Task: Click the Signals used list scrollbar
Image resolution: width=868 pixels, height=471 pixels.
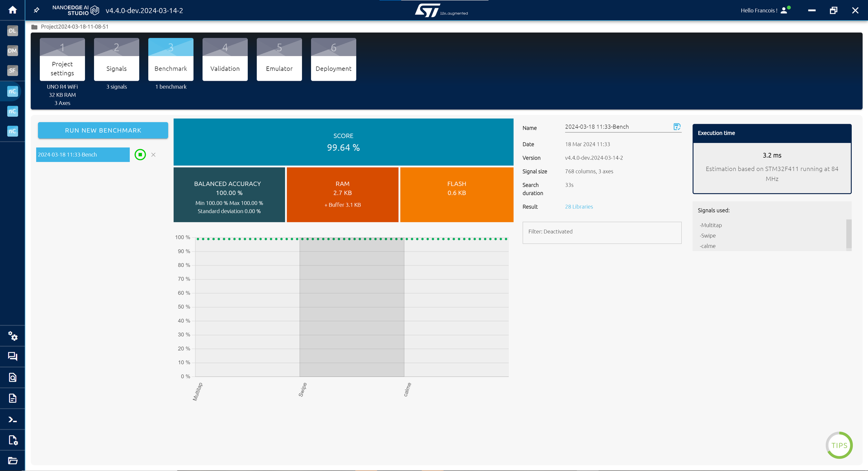Action: [x=848, y=234]
